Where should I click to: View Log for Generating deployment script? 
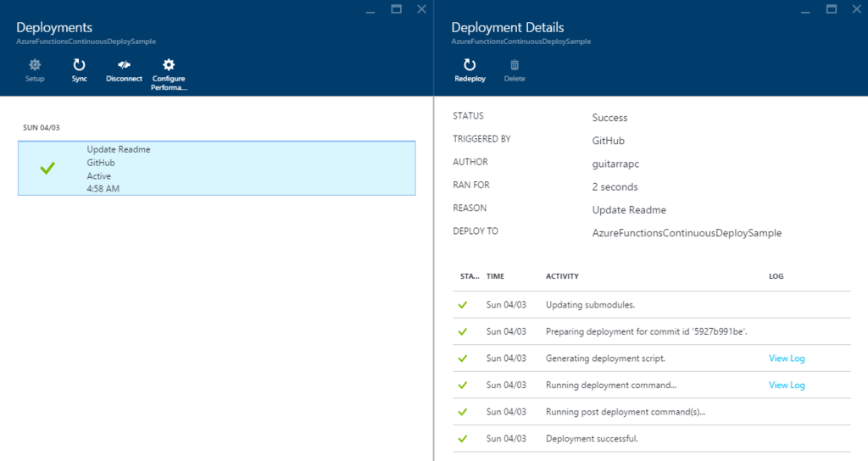pos(786,358)
